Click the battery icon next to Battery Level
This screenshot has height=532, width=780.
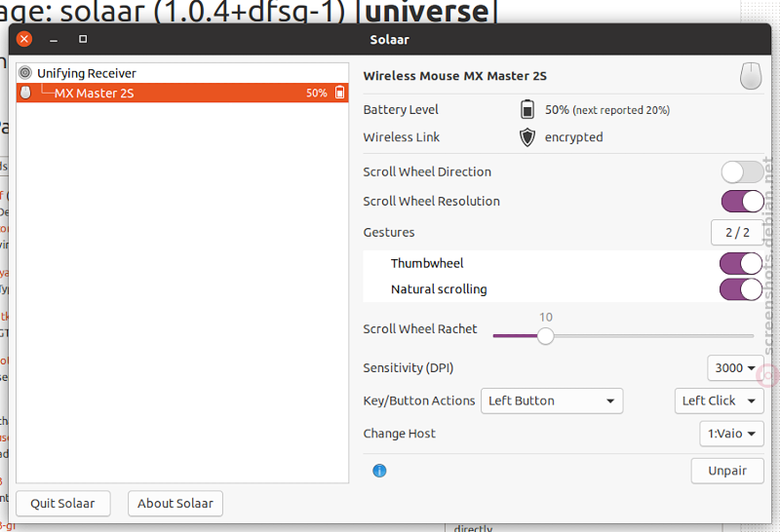527,109
